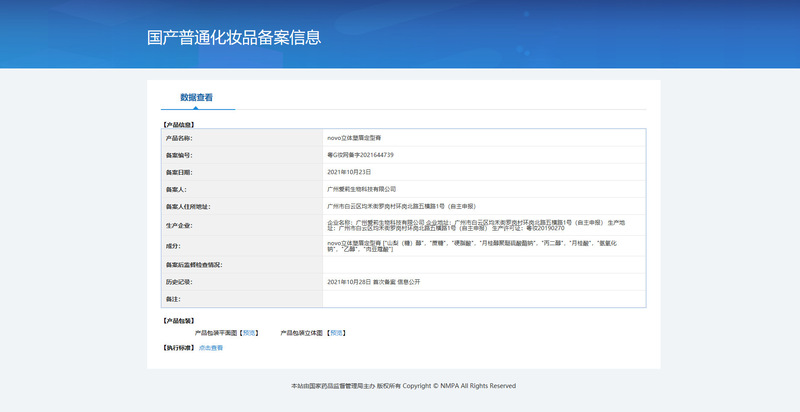Select the 产品包装平面图 label
800x412 pixels.
pos(216,333)
